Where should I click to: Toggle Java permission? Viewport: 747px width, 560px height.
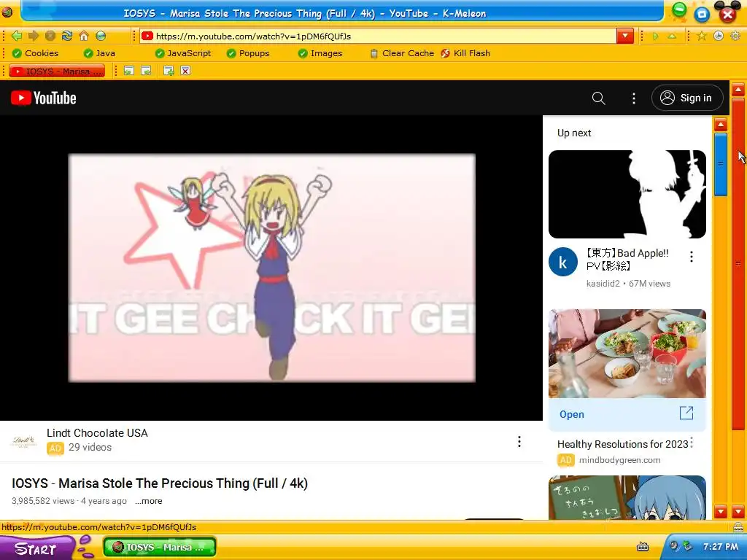tap(99, 53)
